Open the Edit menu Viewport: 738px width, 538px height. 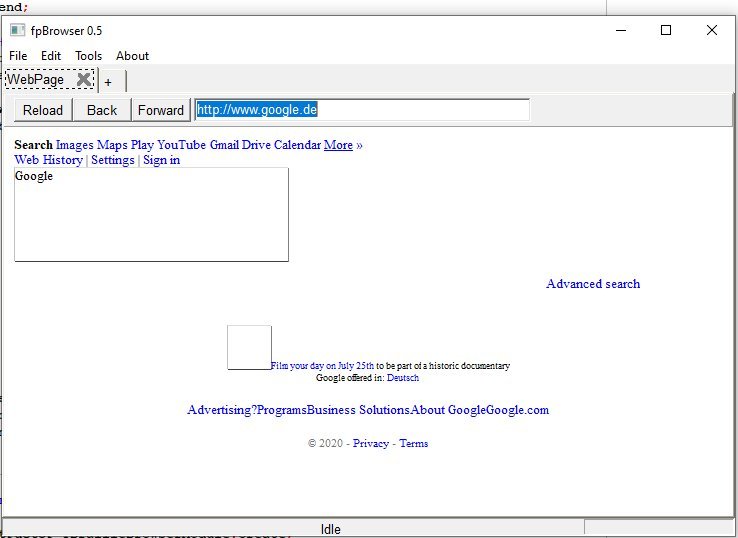(x=51, y=56)
